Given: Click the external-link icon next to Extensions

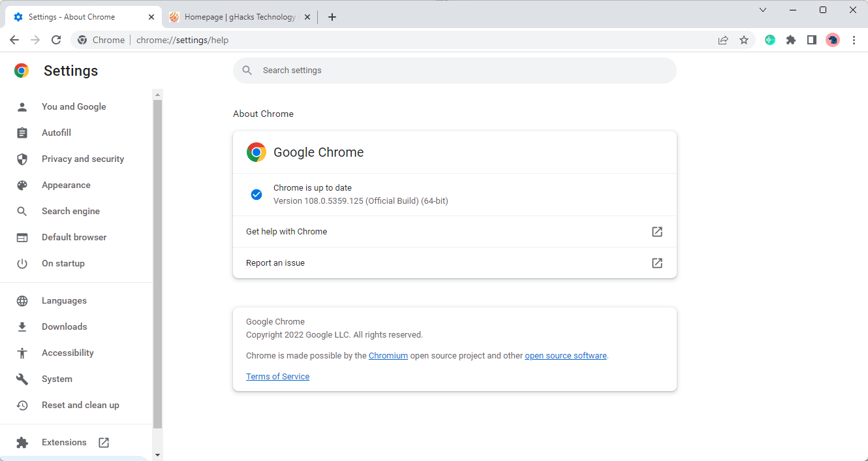Looking at the screenshot, I should (104, 442).
